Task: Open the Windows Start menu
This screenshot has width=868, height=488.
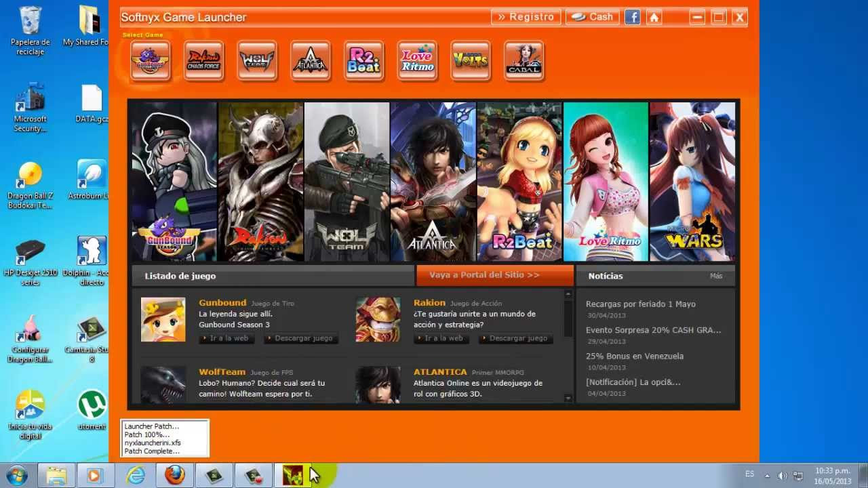Action: (16, 475)
